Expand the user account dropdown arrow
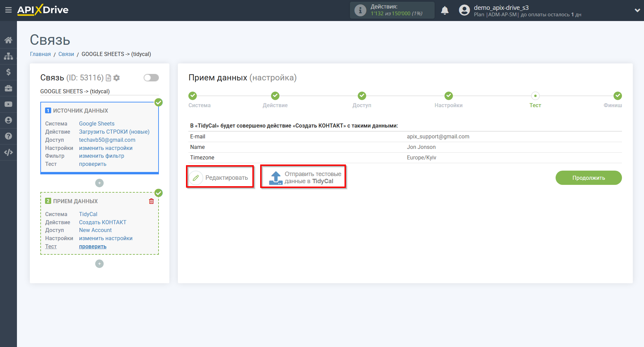Image resolution: width=644 pixels, height=347 pixels. pos(637,11)
